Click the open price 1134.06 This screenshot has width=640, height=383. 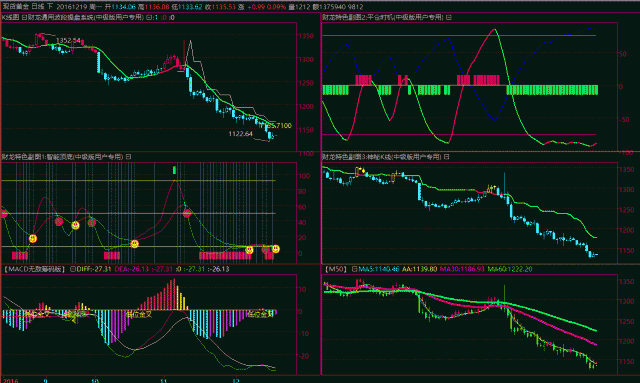(123, 7)
